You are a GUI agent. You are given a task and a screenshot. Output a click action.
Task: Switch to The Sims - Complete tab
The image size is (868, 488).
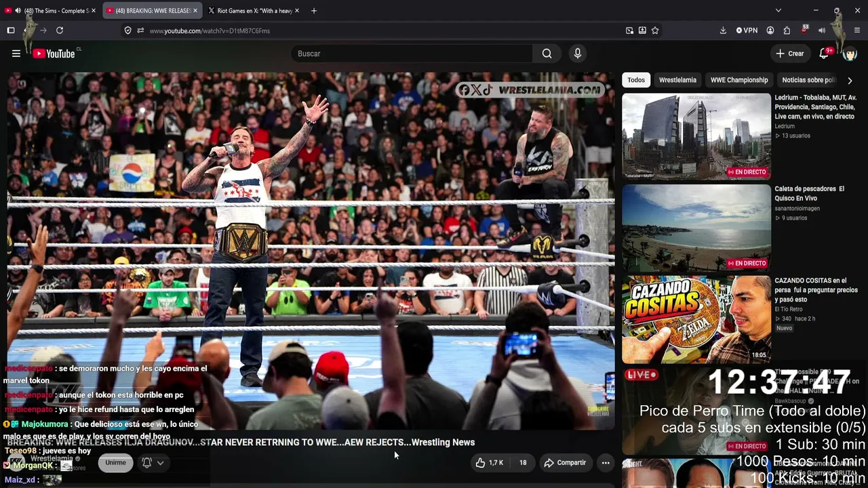51,11
